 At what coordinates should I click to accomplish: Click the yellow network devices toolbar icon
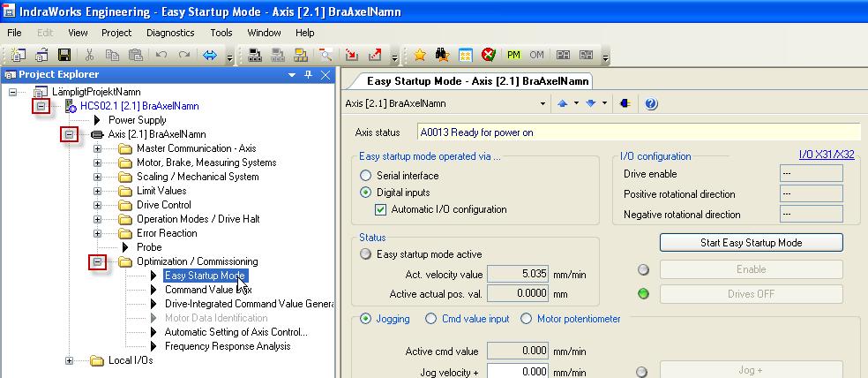coord(301,55)
